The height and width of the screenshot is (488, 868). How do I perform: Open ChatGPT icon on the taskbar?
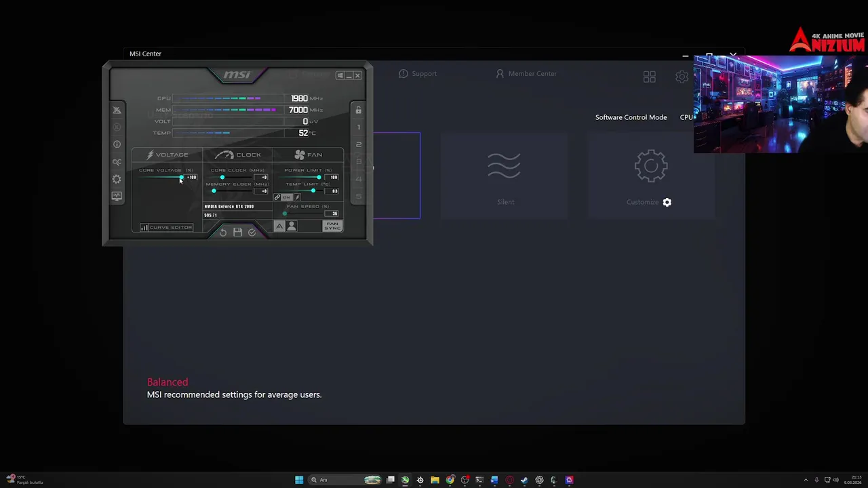(539, 480)
